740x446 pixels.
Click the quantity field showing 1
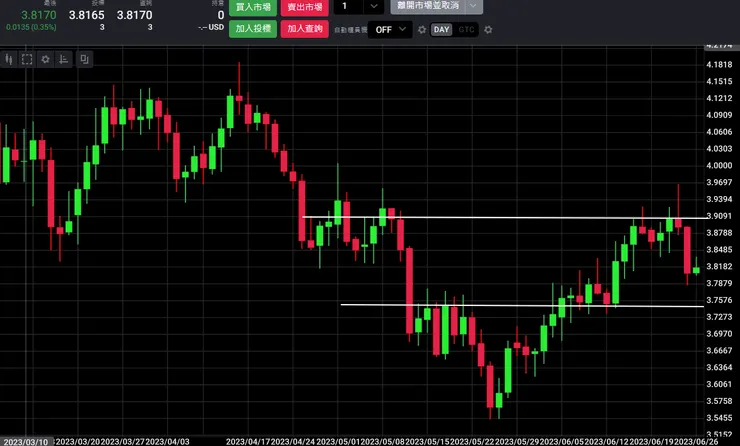pos(348,6)
